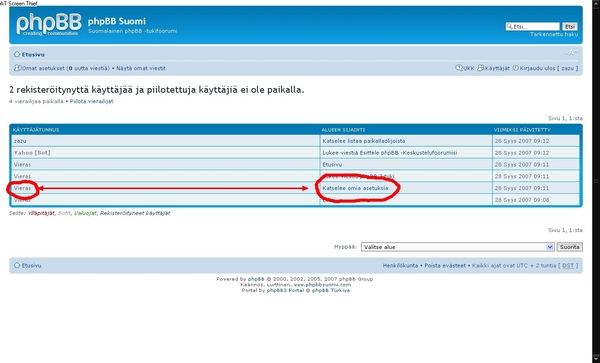Click the DST abbreviation in footer
This screenshot has width=600, height=363.
pos(568,265)
